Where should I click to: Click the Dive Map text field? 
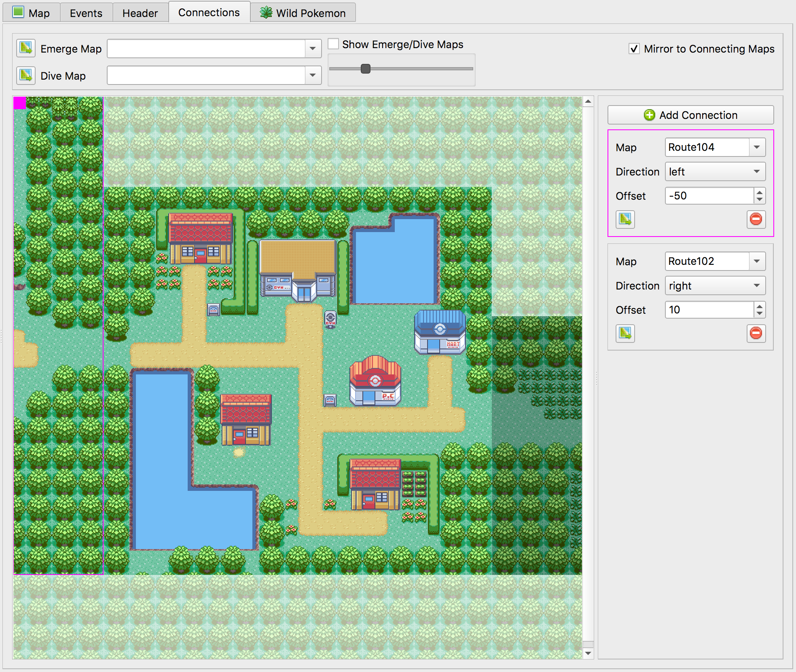click(206, 75)
